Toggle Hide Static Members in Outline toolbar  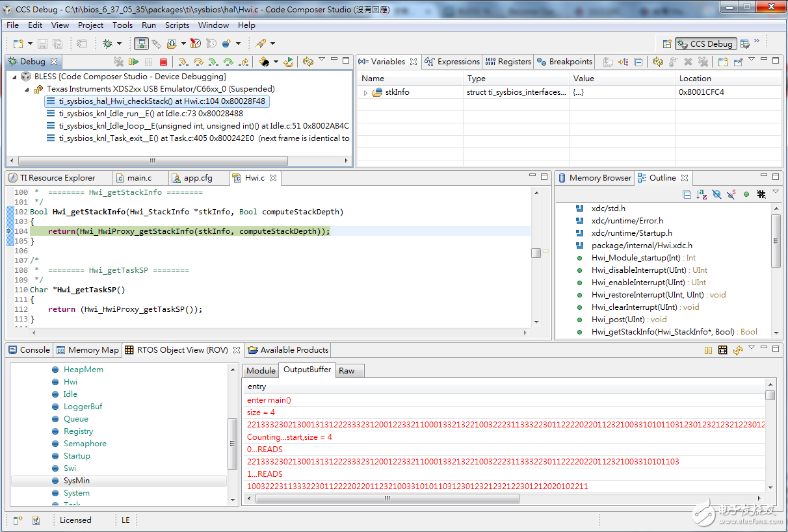[x=731, y=194]
